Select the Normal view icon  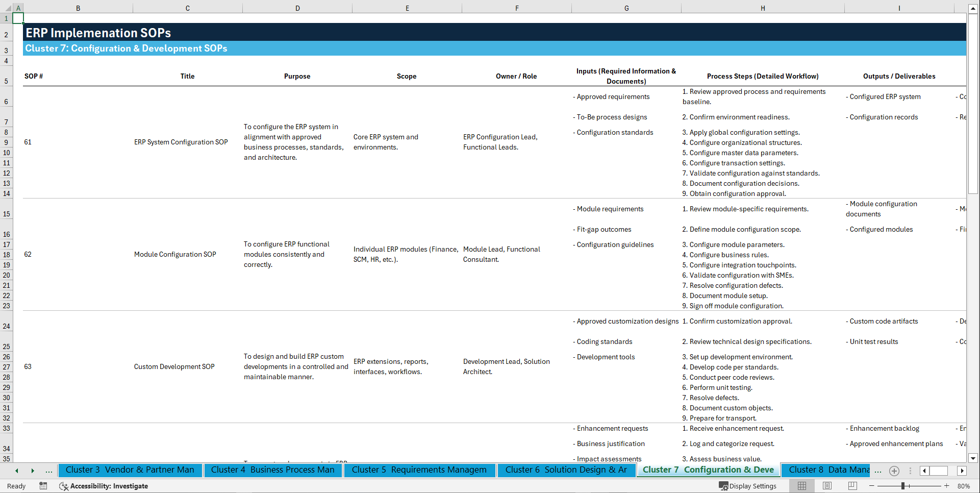click(801, 486)
